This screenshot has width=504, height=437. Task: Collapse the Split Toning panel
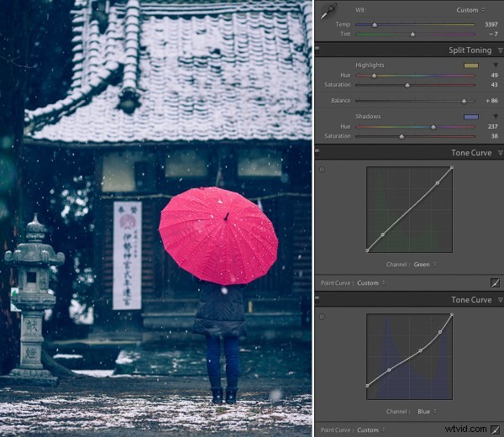pos(500,50)
